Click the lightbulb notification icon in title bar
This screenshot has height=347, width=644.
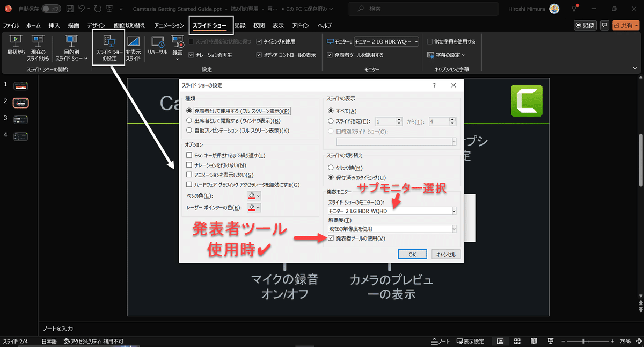[574, 9]
